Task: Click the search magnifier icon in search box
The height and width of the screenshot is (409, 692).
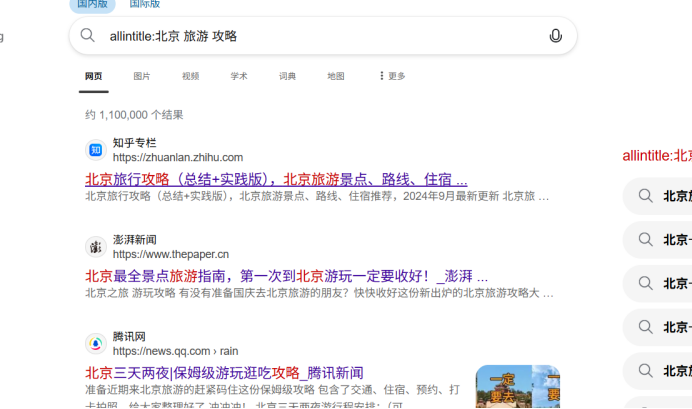Action: 87,35
